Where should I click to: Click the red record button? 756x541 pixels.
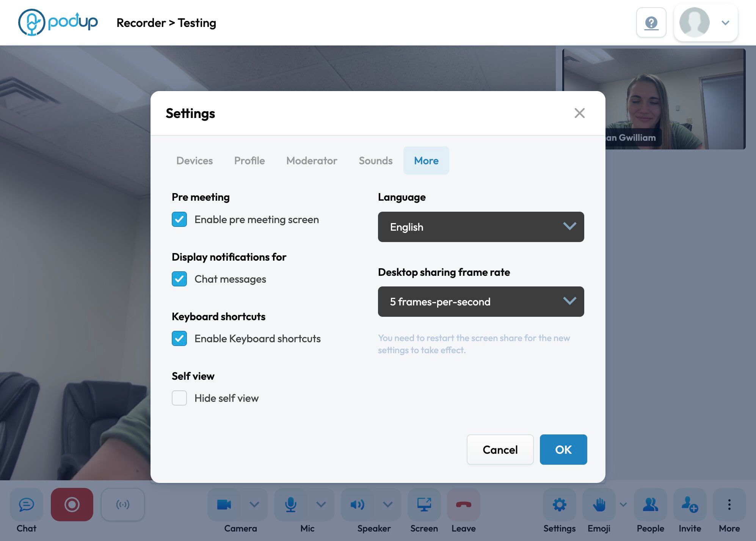72,504
